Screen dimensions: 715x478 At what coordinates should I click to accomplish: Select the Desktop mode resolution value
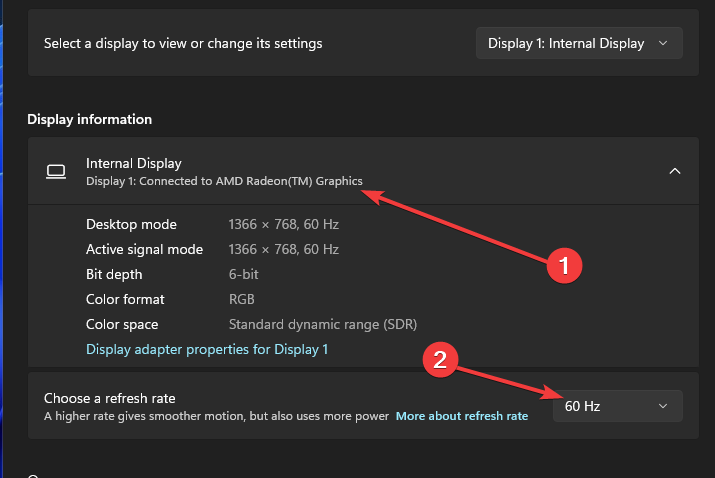point(283,224)
